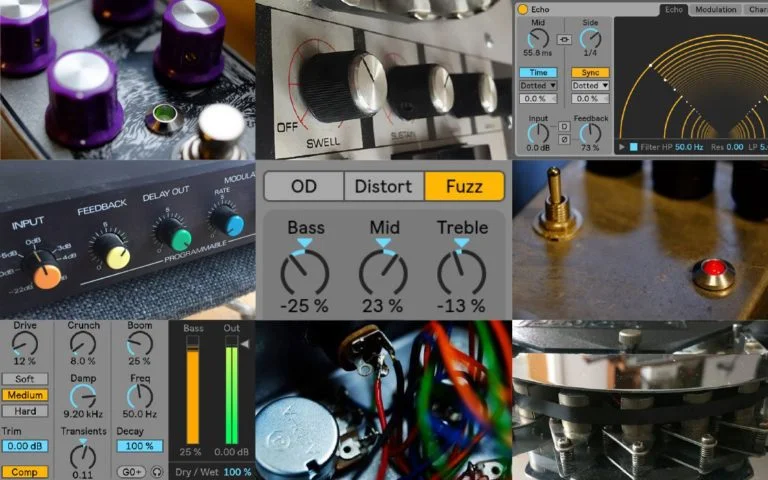
Task: Toggle the D clip dry button in Echo
Action: (x=564, y=126)
